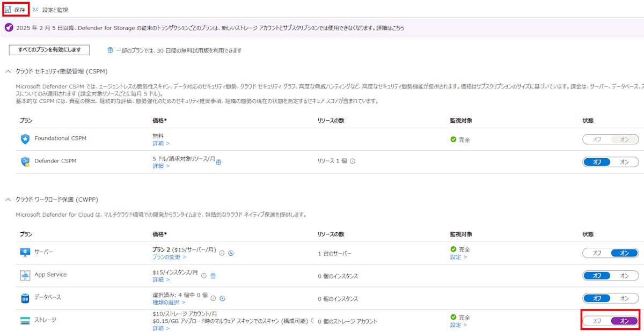This screenshot has height=332, width=644.
Task: Click the App Service plan icon
Action: click(25, 275)
